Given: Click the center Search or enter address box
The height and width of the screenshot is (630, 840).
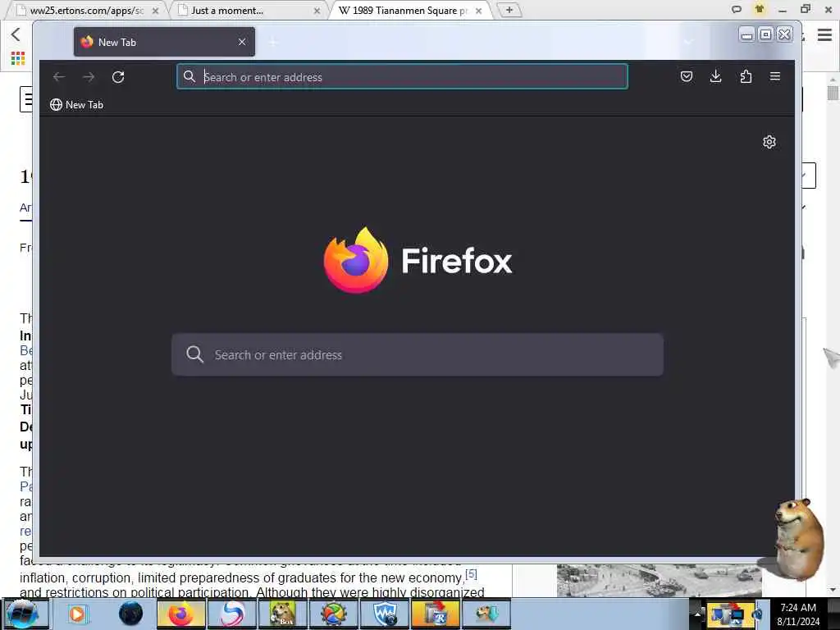Looking at the screenshot, I should pyautogui.click(x=418, y=354).
